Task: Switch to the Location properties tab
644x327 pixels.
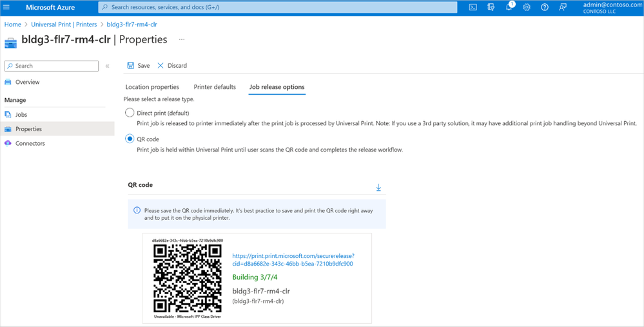Action: click(152, 87)
